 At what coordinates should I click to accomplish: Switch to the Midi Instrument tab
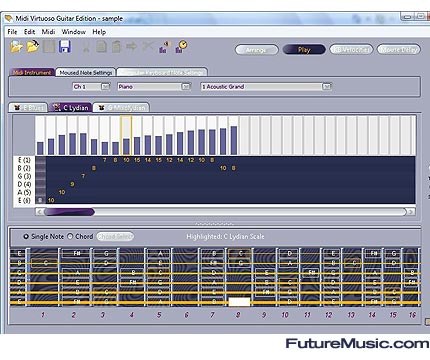[x=32, y=72]
